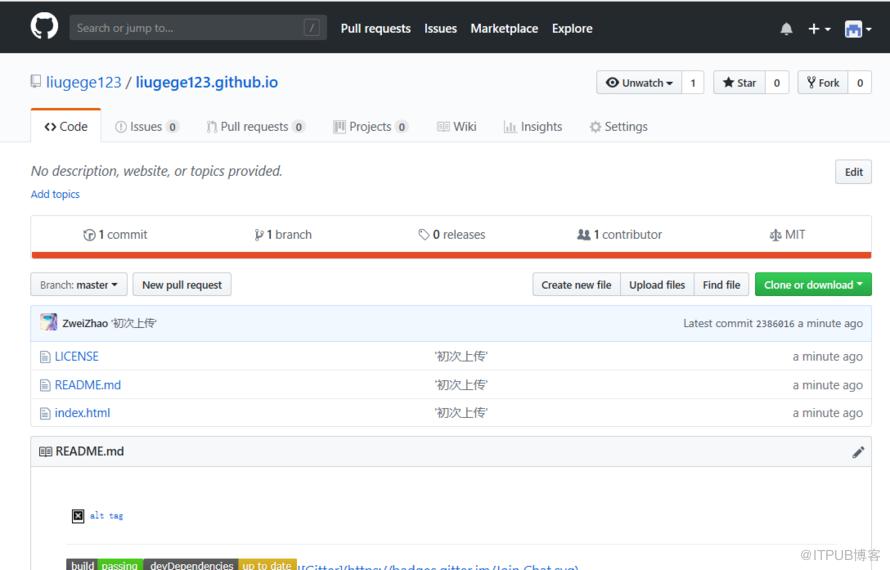890x570 pixels.
Task: Expand the Clone or download dropdown
Action: (813, 284)
